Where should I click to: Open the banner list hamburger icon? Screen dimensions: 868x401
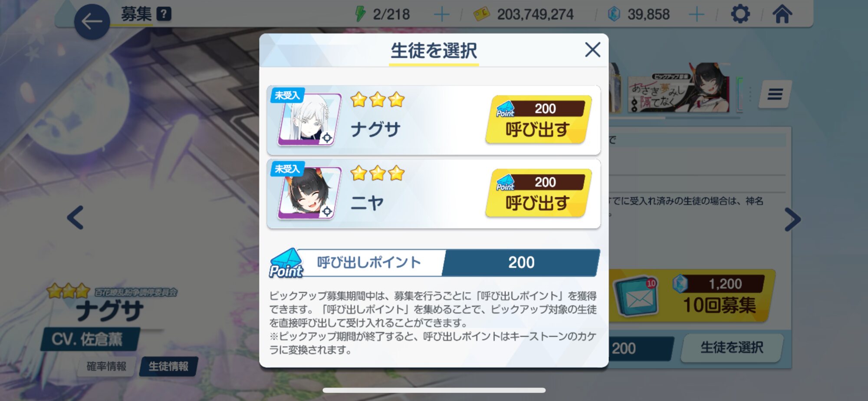(x=775, y=94)
